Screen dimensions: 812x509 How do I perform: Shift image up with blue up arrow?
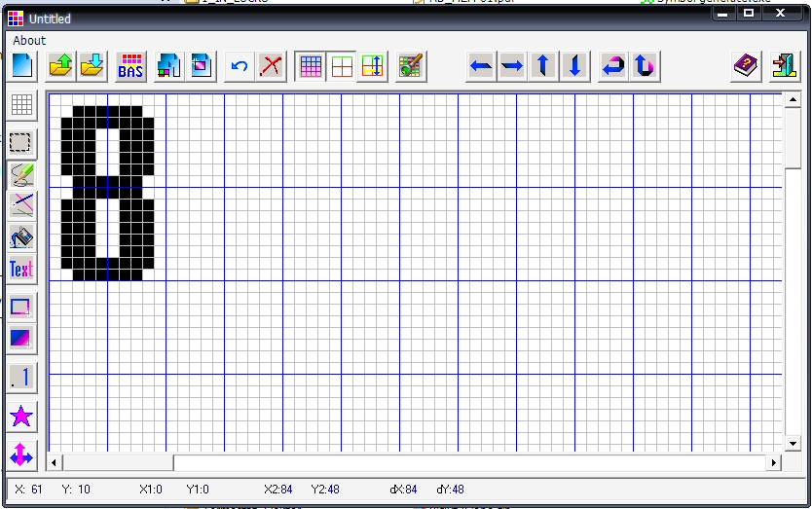543,66
